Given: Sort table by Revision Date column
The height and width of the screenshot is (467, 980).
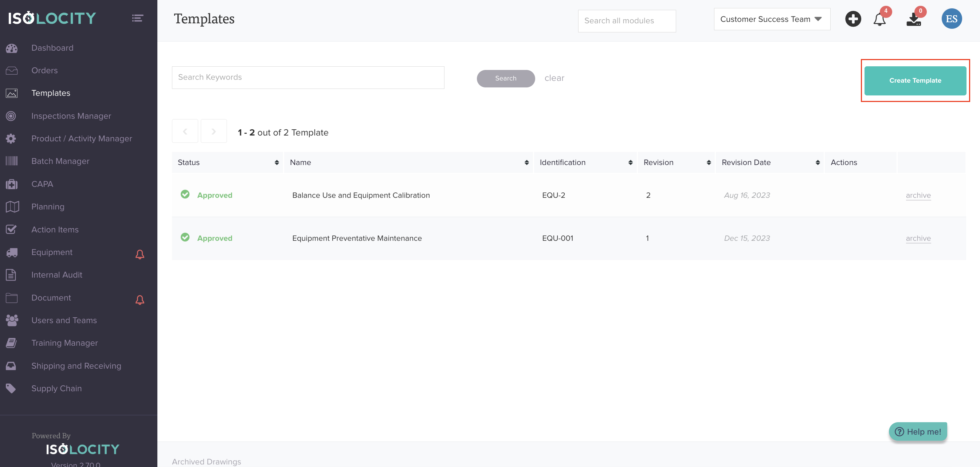Looking at the screenshot, I should click(x=818, y=162).
